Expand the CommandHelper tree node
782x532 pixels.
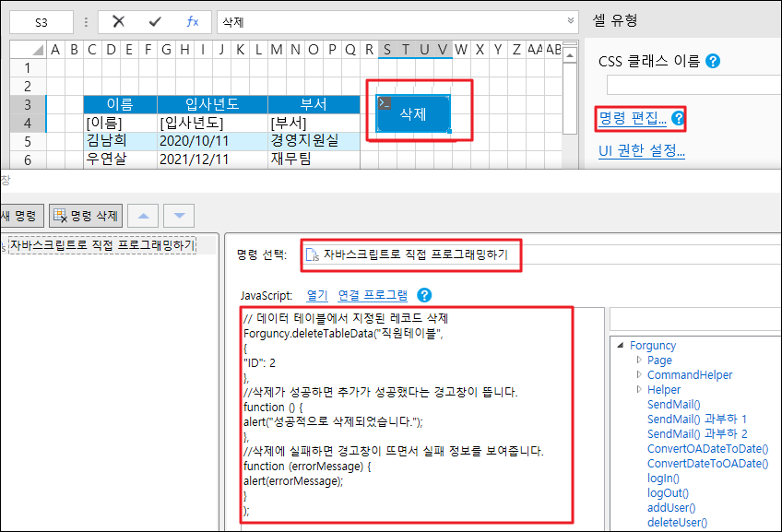[639, 375]
